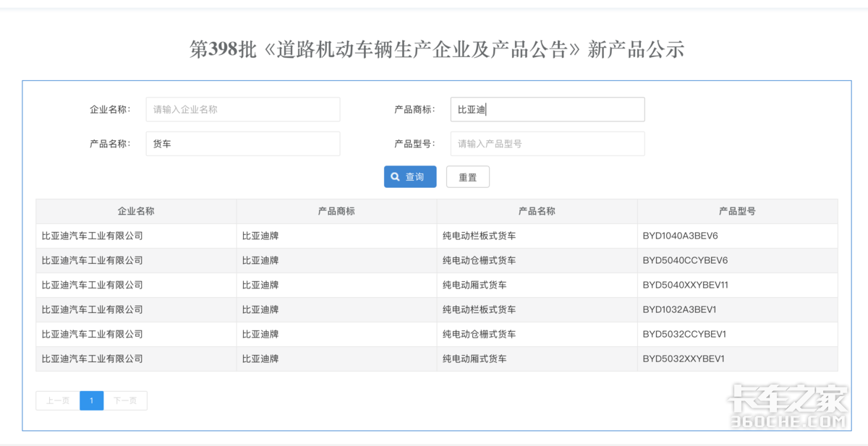The width and height of the screenshot is (868, 446).
Task: Click the 产品名称 column header
Action: [537, 211]
